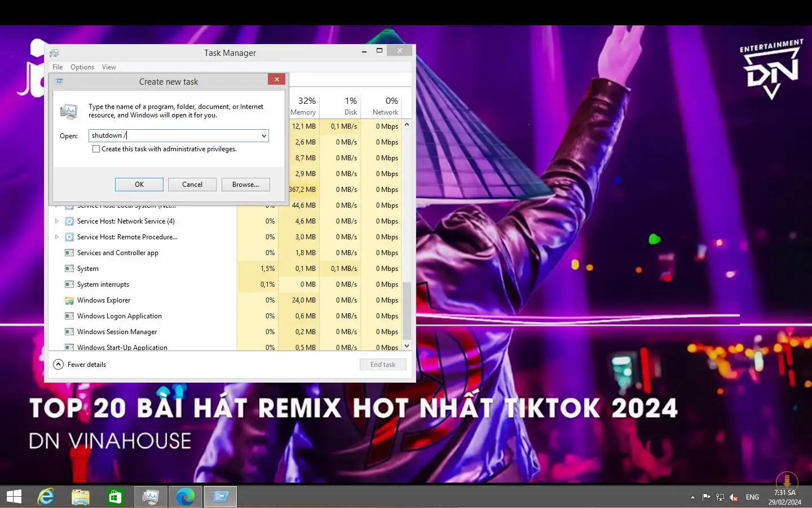Click the Windows Session Manager icon

tap(69, 332)
